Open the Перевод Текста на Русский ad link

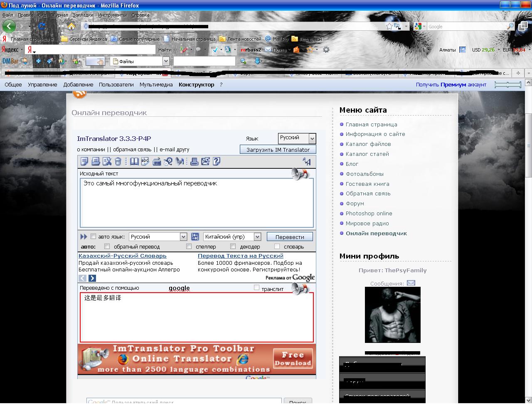tap(241, 256)
